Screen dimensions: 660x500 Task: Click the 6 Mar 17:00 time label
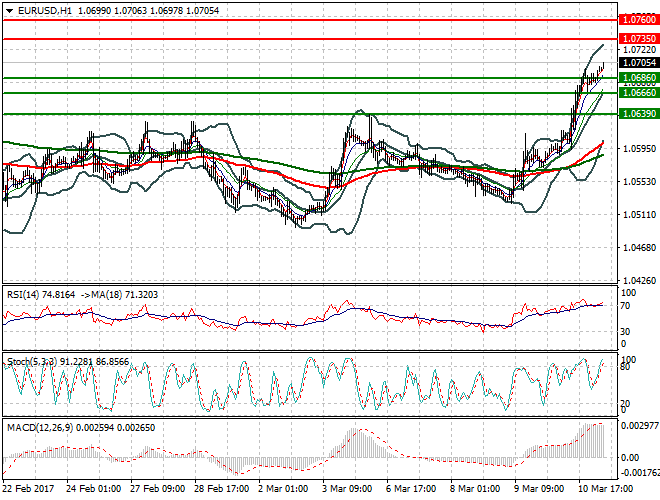(x=411, y=489)
